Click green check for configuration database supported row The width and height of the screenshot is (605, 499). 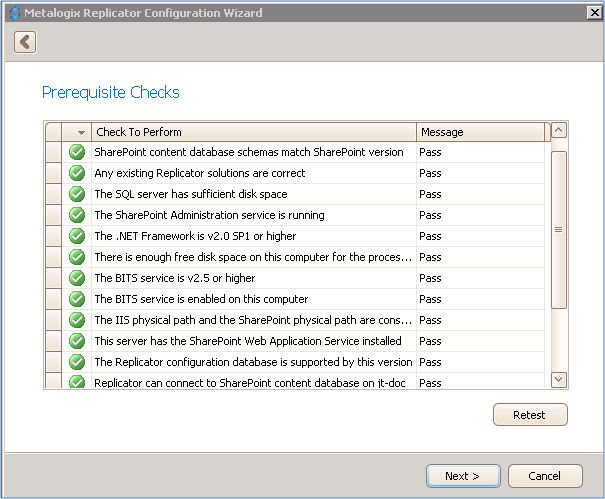[77, 362]
